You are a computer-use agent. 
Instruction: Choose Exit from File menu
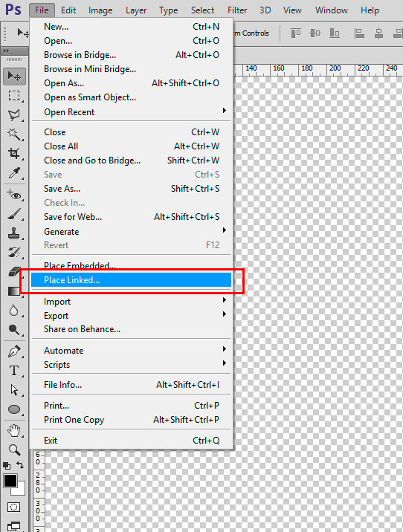point(131,441)
